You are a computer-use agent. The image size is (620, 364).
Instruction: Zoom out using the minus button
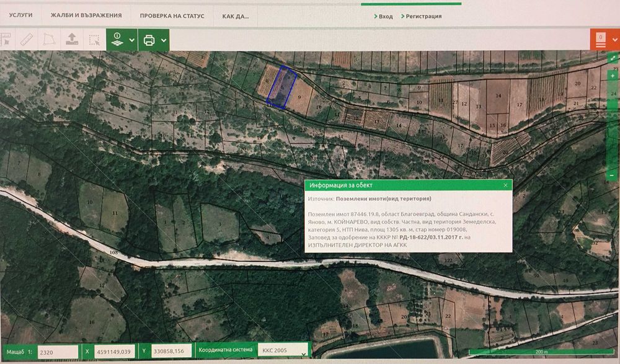coord(613,175)
